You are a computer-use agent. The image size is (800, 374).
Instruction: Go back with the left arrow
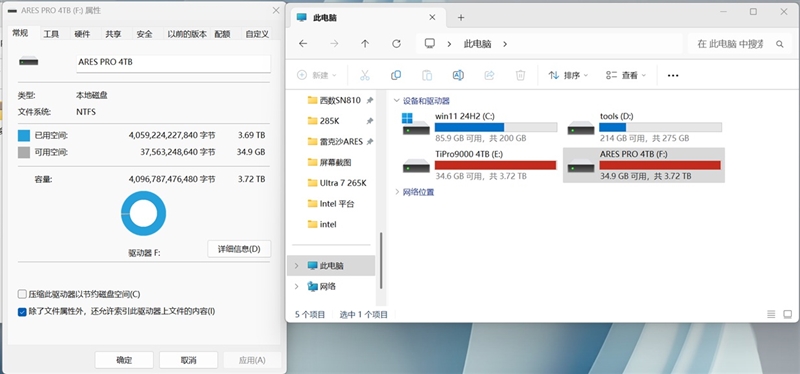[x=303, y=44]
